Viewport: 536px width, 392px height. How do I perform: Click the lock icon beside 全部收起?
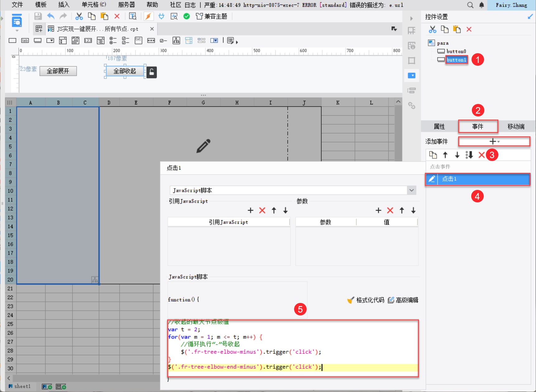click(152, 72)
